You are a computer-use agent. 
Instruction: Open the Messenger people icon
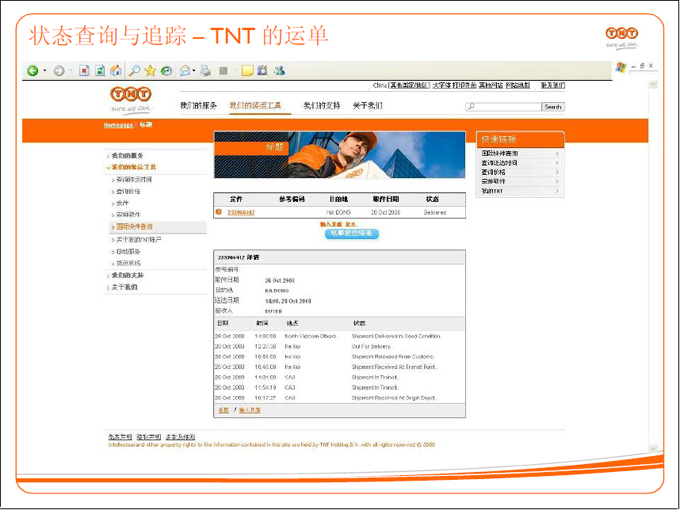(x=279, y=70)
